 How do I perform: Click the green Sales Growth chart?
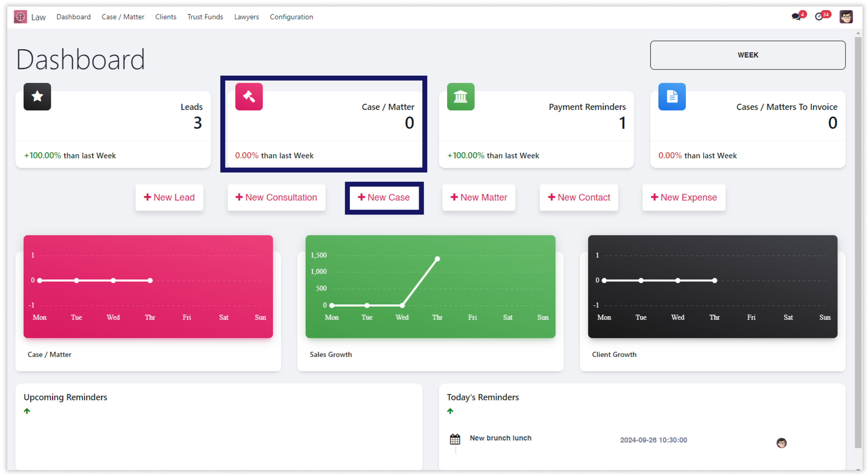430,286
